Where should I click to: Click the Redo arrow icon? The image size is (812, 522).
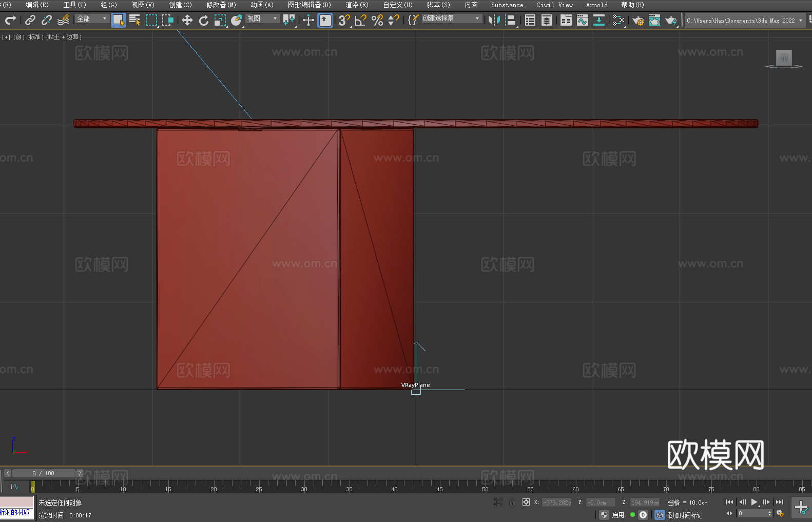[10, 20]
